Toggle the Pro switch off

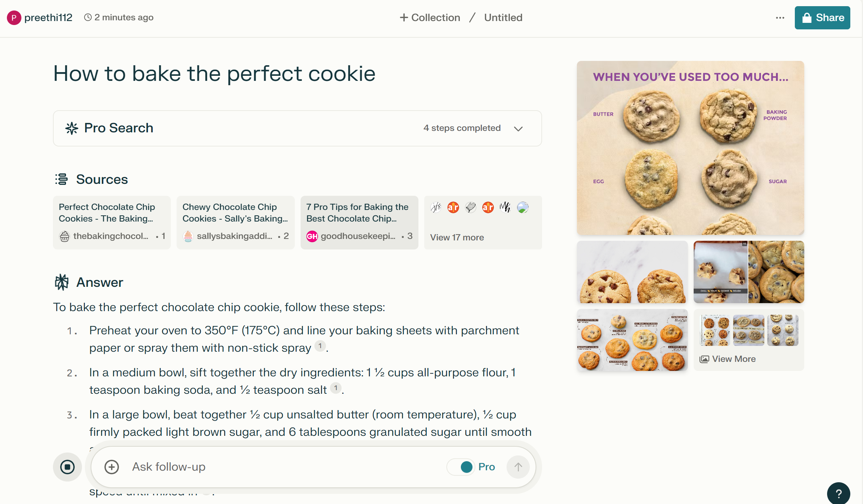(462, 467)
